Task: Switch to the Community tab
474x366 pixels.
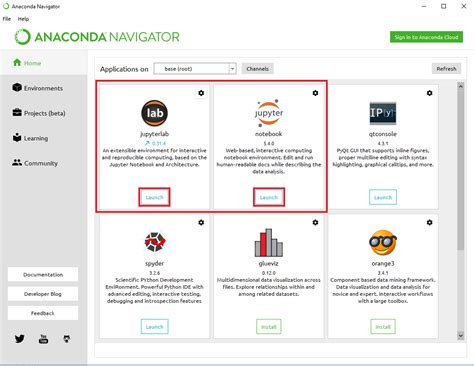Action: pos(35,163)
